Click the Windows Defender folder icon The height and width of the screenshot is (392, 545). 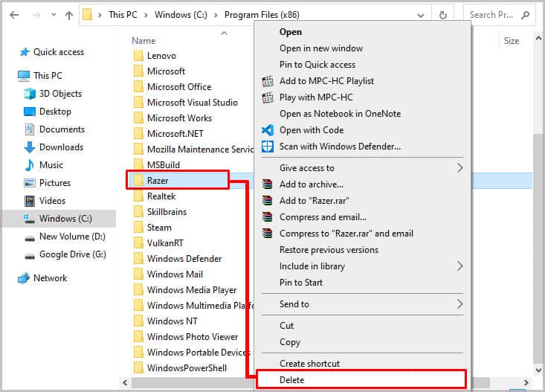[x=138, y=259]
